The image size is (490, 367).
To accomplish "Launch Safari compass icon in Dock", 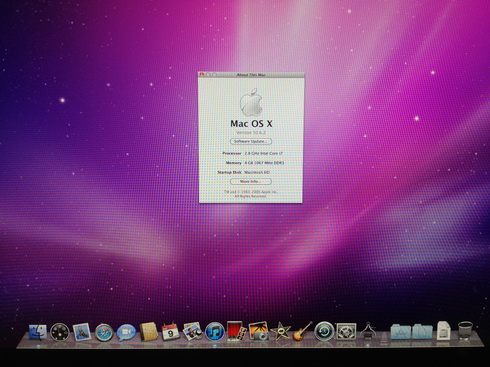I will [x=104, y=333].
